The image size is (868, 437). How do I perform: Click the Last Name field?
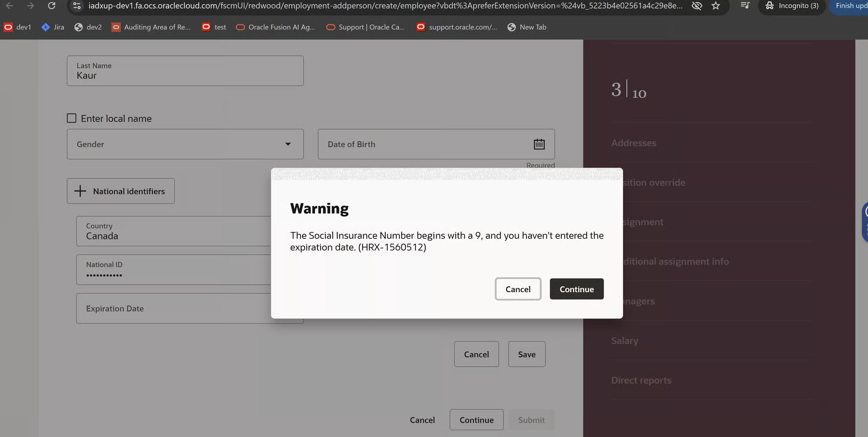tap(185, 71)
